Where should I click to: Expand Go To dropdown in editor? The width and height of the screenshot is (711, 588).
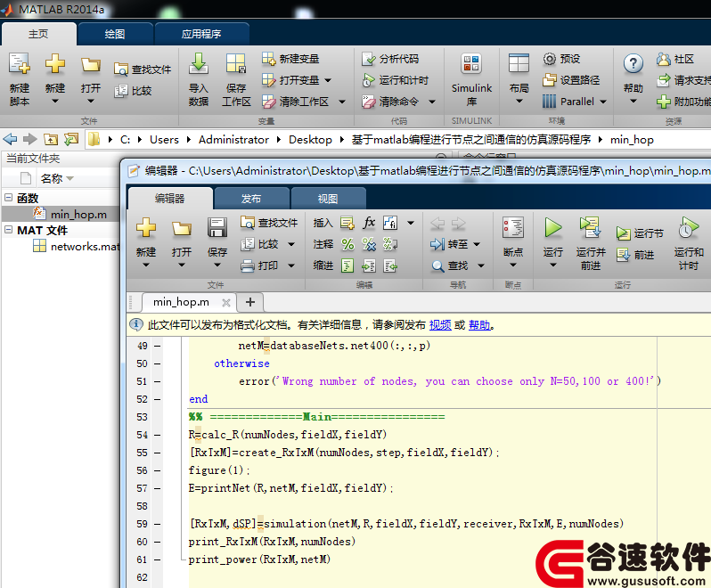click(x=477, y=244)
